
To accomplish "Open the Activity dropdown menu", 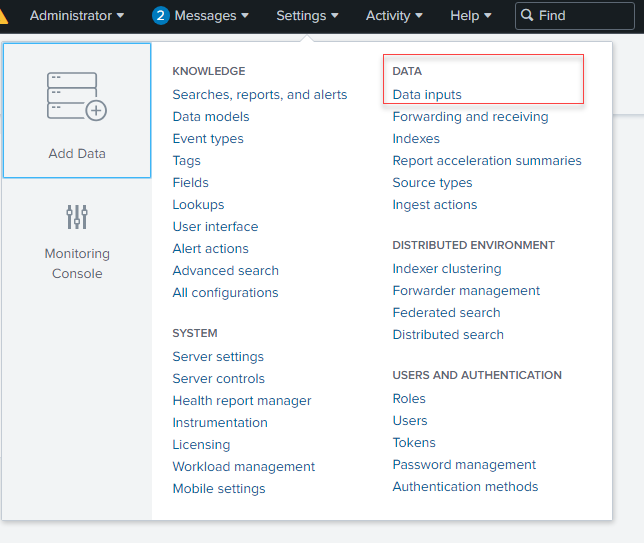I will 394,16.
